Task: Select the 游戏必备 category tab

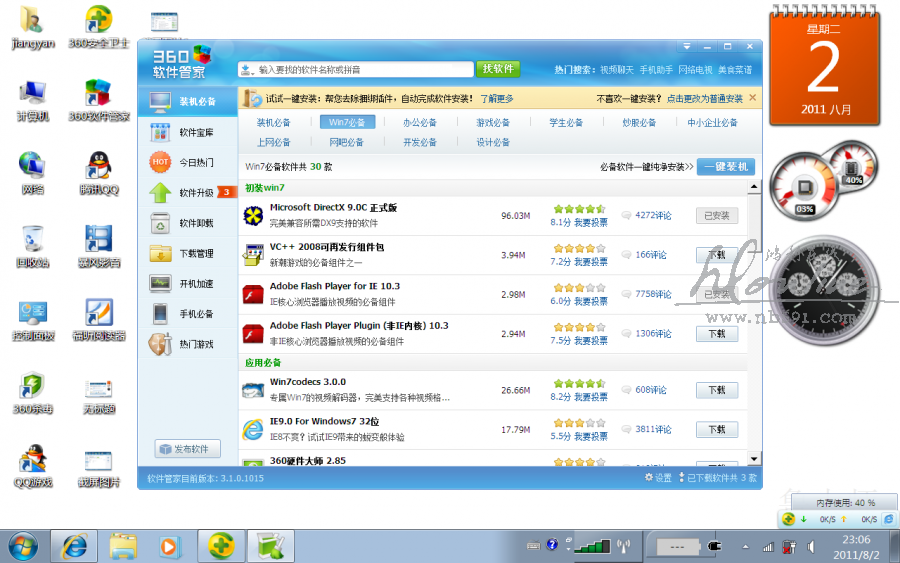Action: 493,123
